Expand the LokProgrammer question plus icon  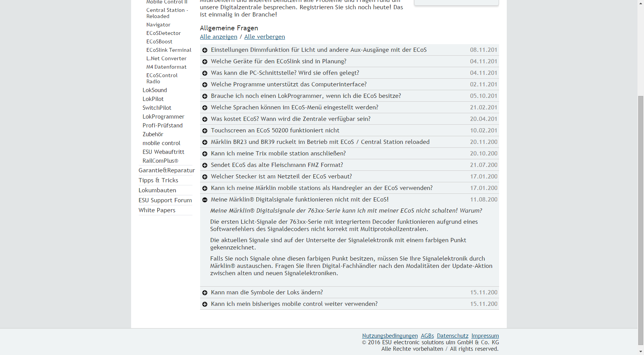point(205,96)
